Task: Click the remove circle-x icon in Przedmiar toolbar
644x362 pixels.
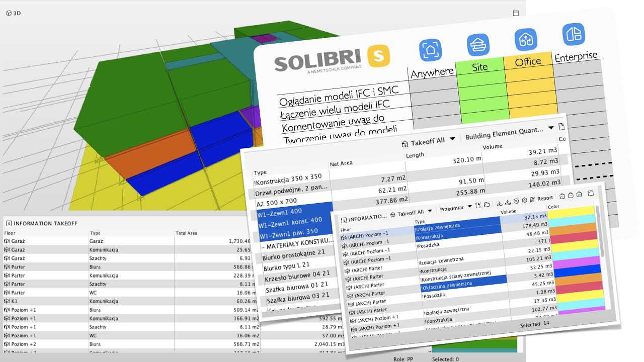Action: pyautogui.click(x=516, y=201)
